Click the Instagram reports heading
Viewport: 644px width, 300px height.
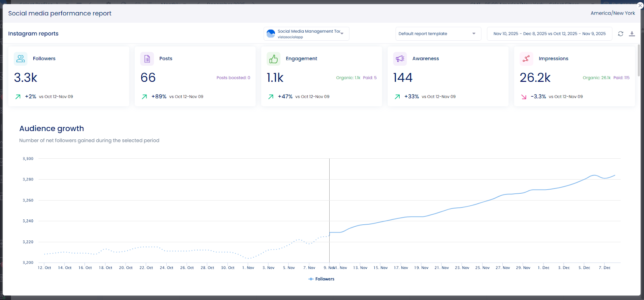(33, 34)
